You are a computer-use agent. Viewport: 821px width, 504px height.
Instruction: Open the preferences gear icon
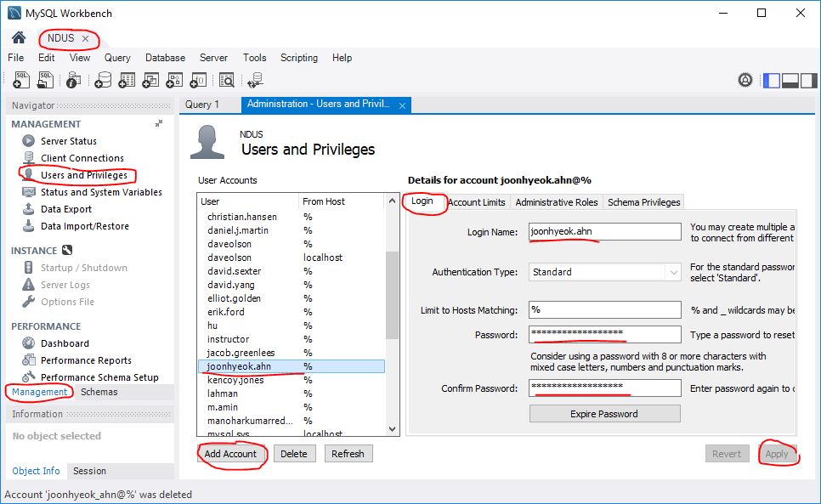tap(745, 80)
